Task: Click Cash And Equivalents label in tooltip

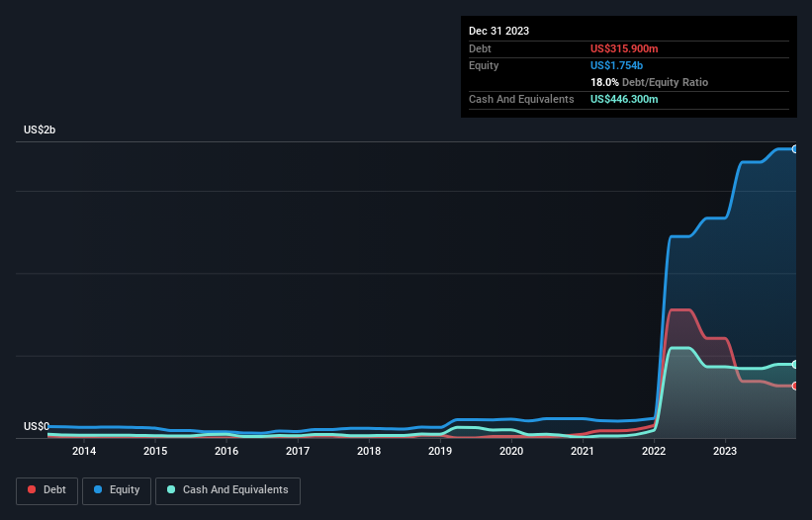Action: click(x=521, y=99)
